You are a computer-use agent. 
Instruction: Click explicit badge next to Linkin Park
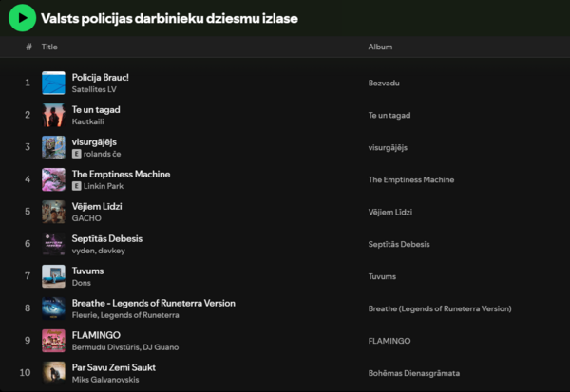click(x=76, y=186)
